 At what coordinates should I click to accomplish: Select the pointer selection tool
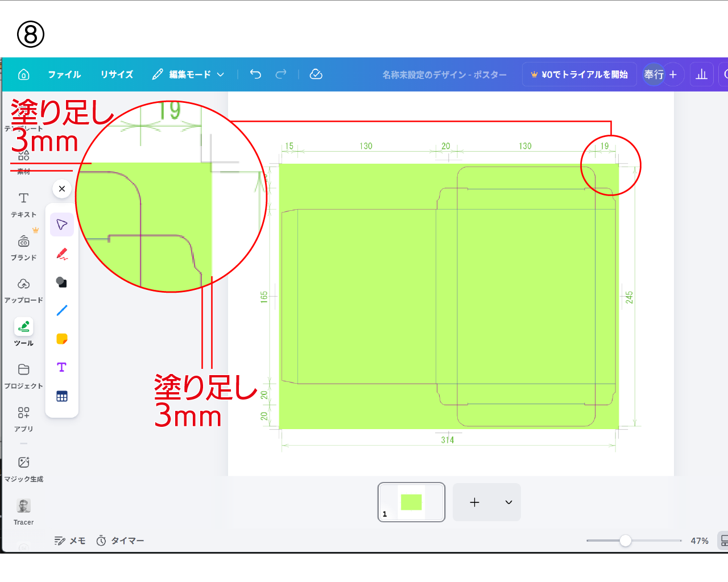tap(62, 225)
